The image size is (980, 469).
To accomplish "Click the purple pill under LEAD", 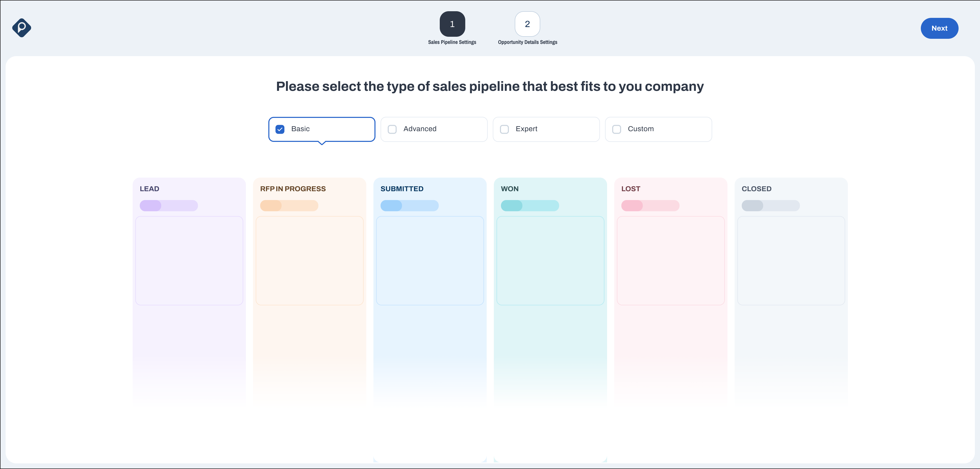I will pyautogui.click(x=169, y=206).
